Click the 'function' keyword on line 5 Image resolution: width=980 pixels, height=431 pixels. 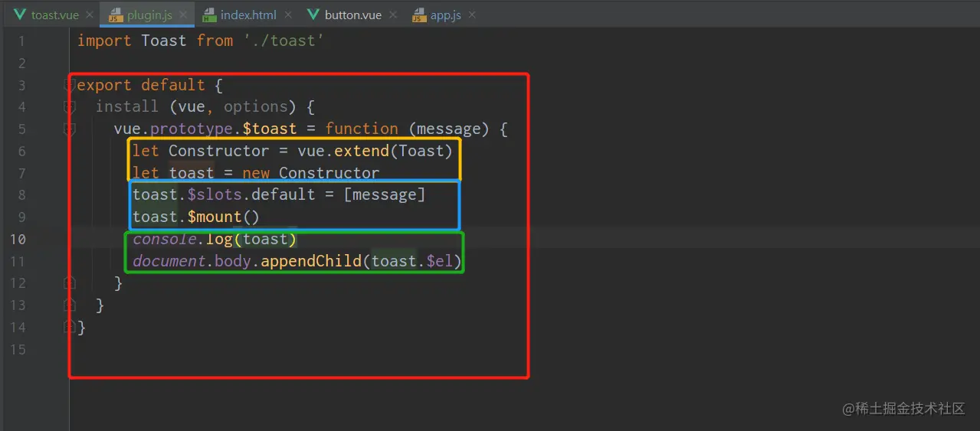tap(362, 129)
